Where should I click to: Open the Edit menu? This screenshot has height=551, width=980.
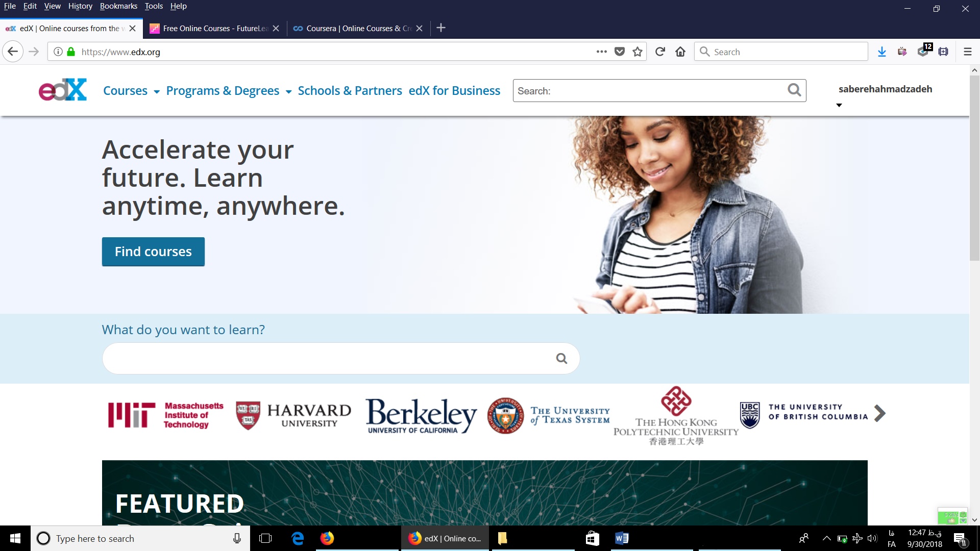point(30,6)
